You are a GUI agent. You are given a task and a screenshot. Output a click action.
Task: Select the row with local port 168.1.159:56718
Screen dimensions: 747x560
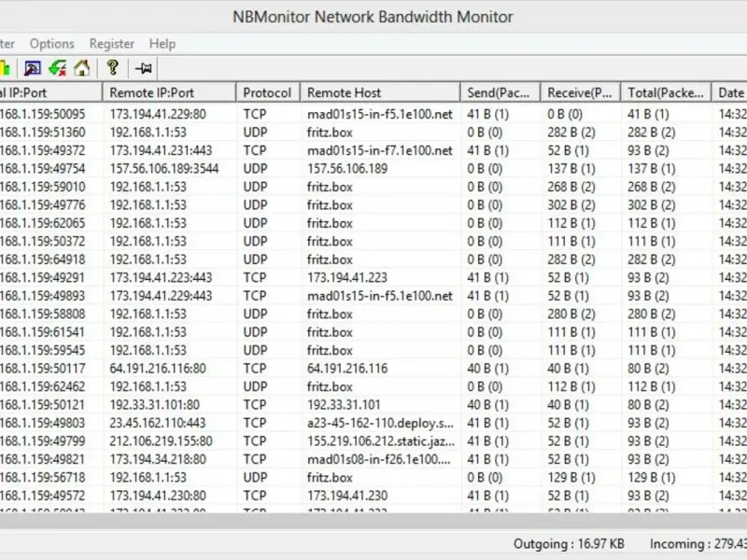(373, 478)
